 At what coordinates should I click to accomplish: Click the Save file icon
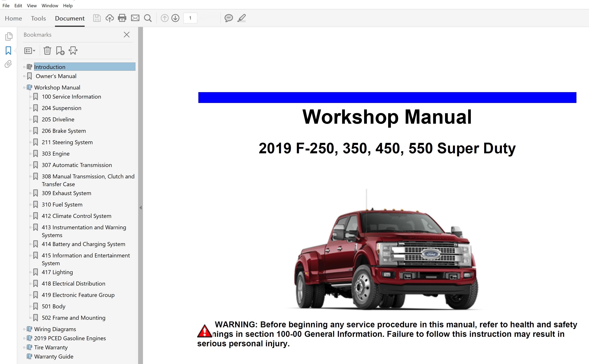(97, 18)
